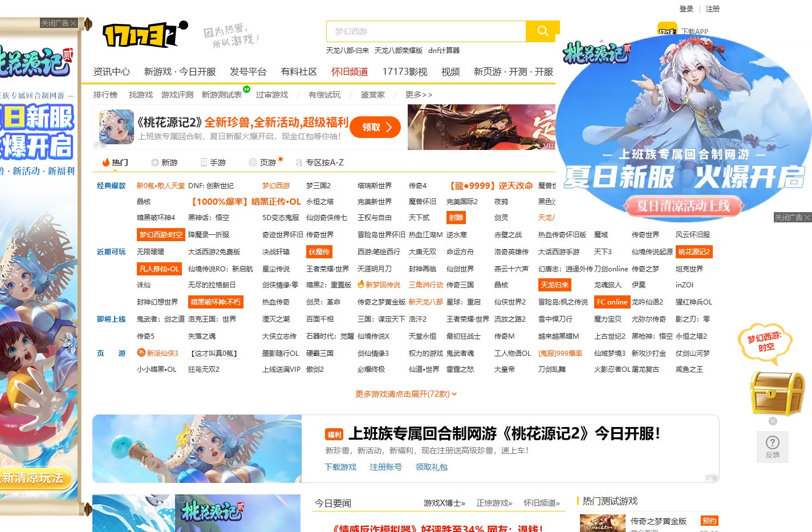
Task: Open 新游测试表 link
Action: pyautogui.click(x=222, y=95)
